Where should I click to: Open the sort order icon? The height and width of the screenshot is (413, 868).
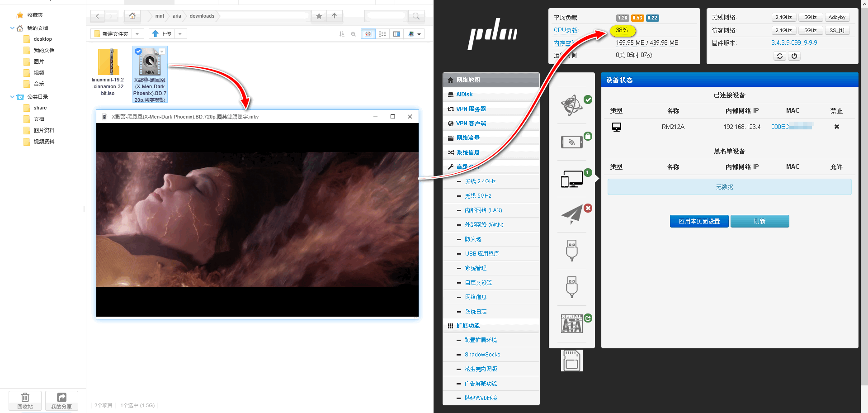(x=342, y=34)
